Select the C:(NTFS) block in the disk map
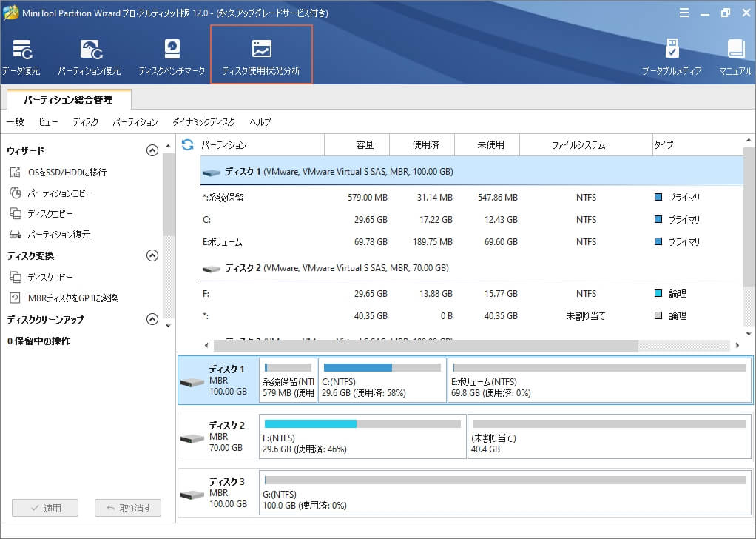Image resolution: width=756 pixels, height=539 pixels. click(x=382, y=381)
